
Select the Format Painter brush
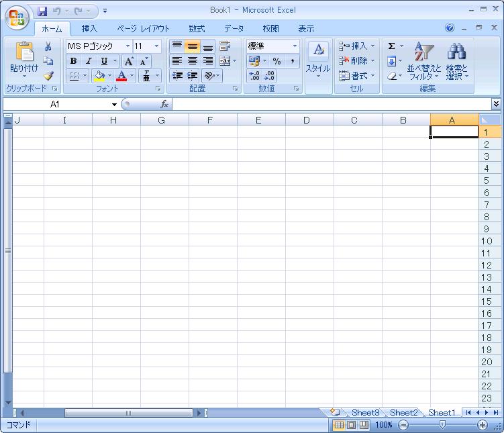(x=48, y=76)
